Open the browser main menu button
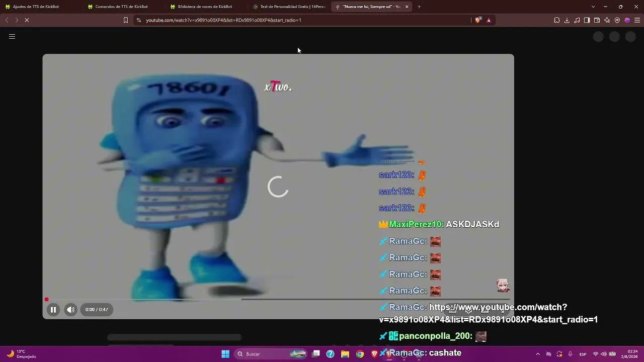Image resolution: width=644 pixels, height=362 pixels. point(637,20)
